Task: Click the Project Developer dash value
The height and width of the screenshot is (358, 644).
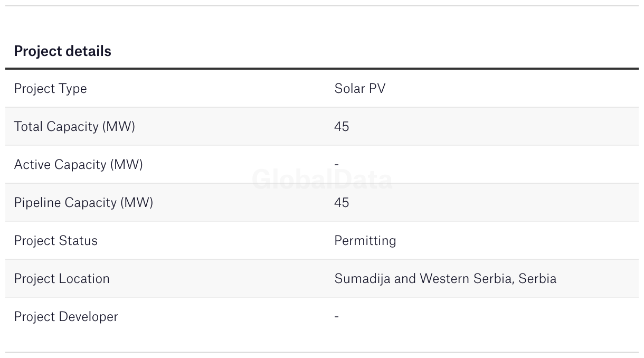Action: 337,317
